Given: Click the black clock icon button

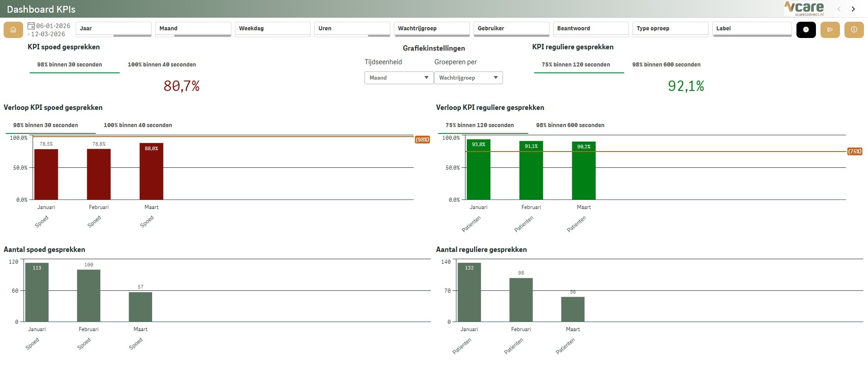Looking at the screenshot, I should [806, 30].
